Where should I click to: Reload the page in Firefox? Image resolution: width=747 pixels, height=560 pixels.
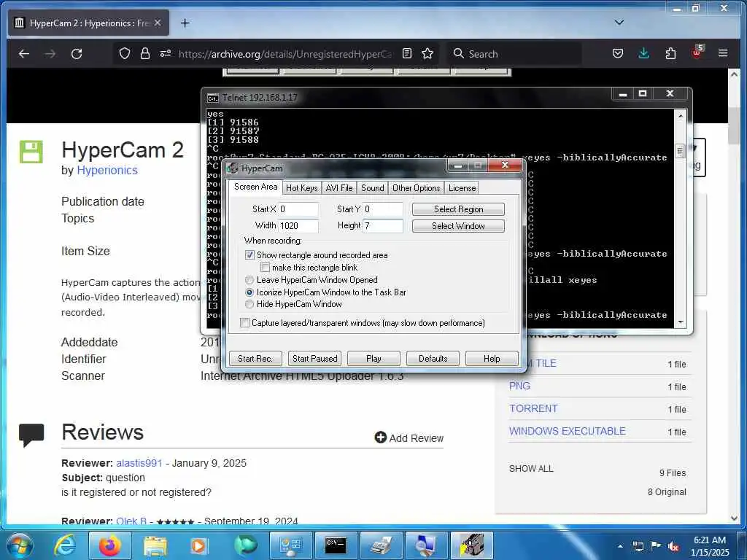(77, 54)
